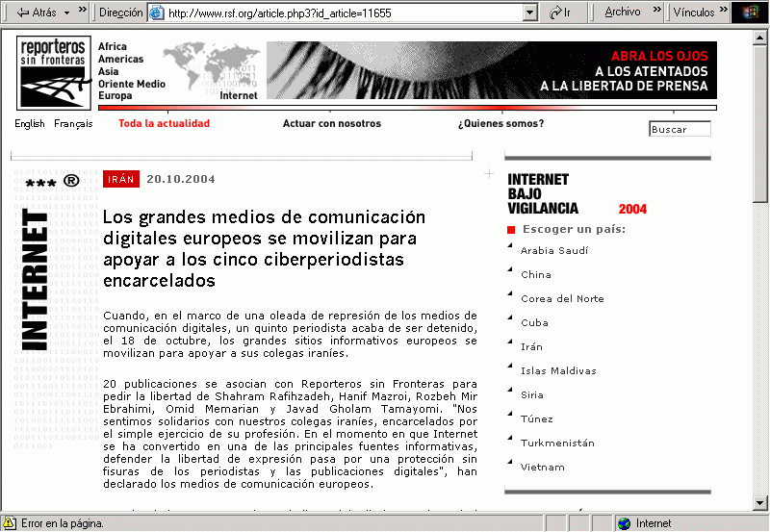Click the arrow bullet beside Cuba
The image size is (770, 532).
(510, 317)
